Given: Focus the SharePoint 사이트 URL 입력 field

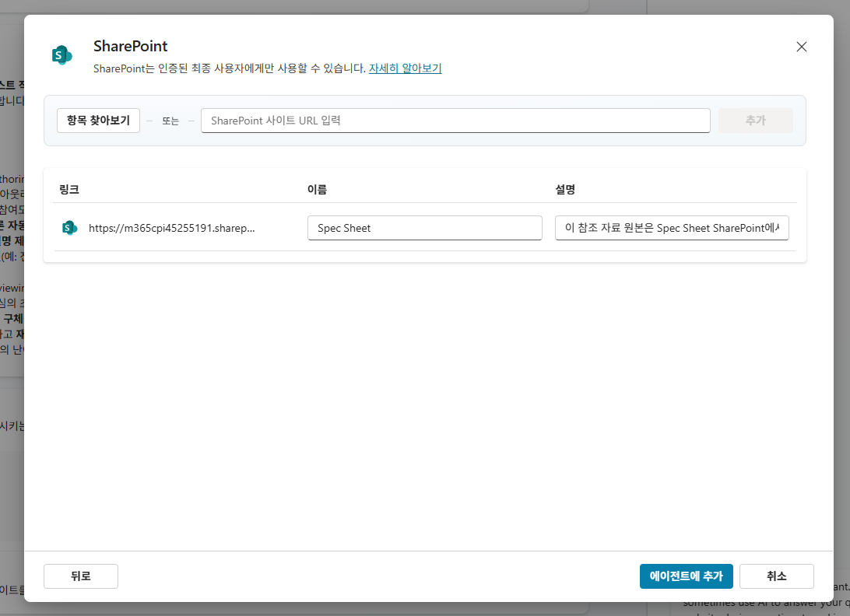Looking at the screenshot, I should point(455,121).
